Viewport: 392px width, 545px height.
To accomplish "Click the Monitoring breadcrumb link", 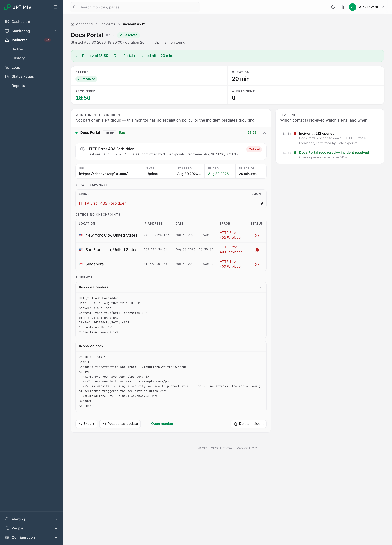I will 84,24.
